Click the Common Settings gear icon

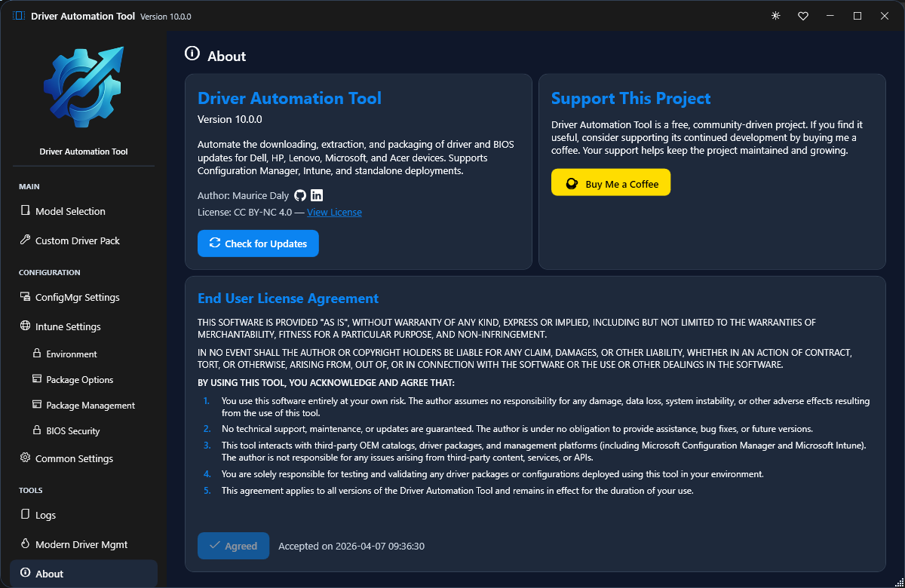click(x=25, y=458)
